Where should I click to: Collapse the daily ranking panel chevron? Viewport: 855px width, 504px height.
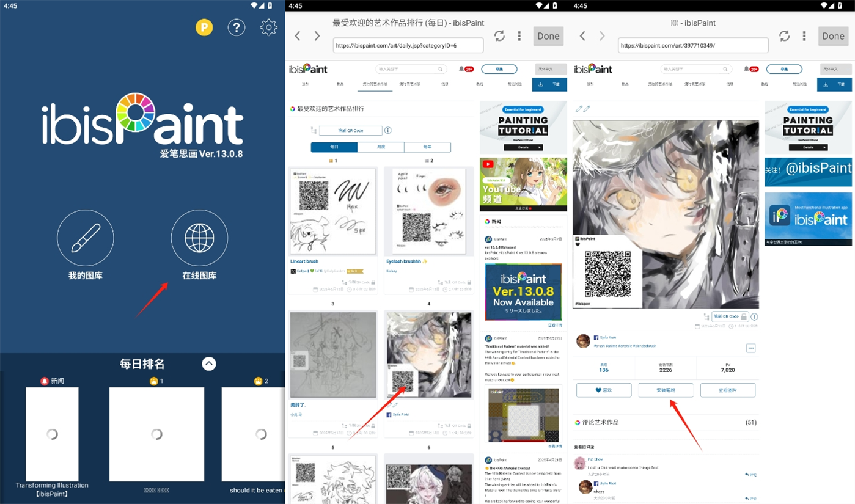[x=209, y=363]
